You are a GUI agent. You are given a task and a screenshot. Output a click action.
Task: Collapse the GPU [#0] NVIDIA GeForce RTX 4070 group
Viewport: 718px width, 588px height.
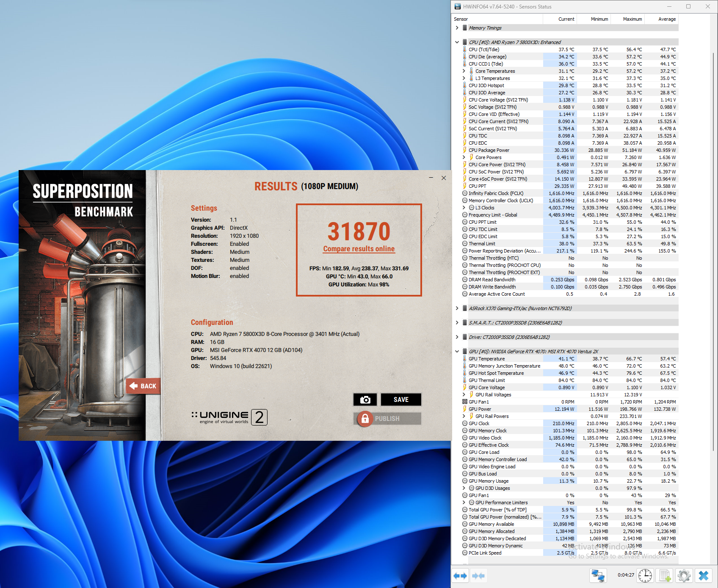coord(457,352)
